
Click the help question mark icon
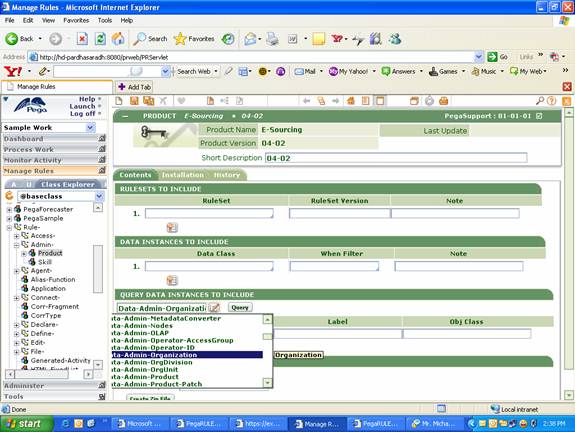(551, 101)
